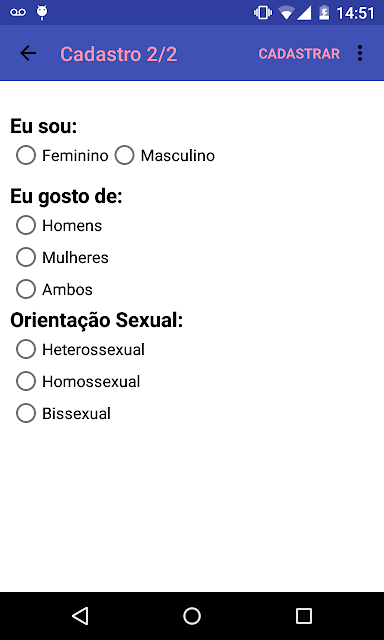Tap the back arrow icon
Screen dimensions: 384x640
click(28, 53)
